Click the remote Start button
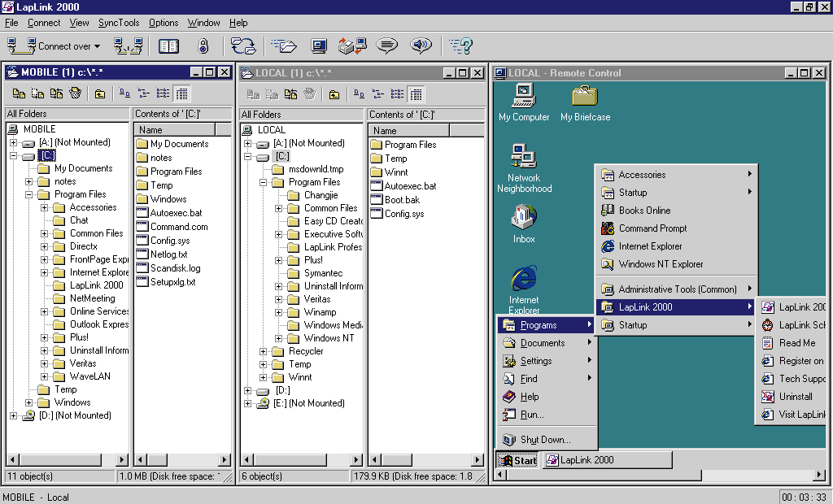Image resolution: width=833 pixels, height=504 pixels. click(517, 460)
